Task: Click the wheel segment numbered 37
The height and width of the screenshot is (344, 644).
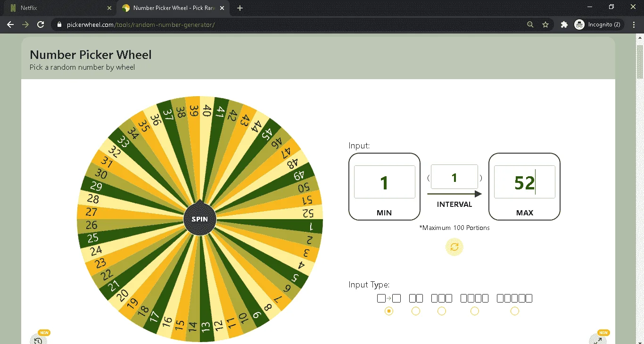Action: pyautogui.click(x=168, y=115)
